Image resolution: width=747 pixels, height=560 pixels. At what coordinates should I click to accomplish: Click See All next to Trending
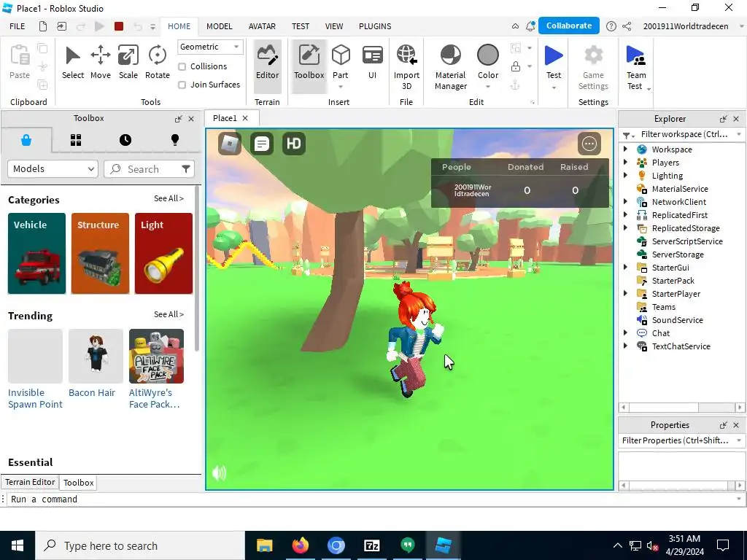[169, 314]
